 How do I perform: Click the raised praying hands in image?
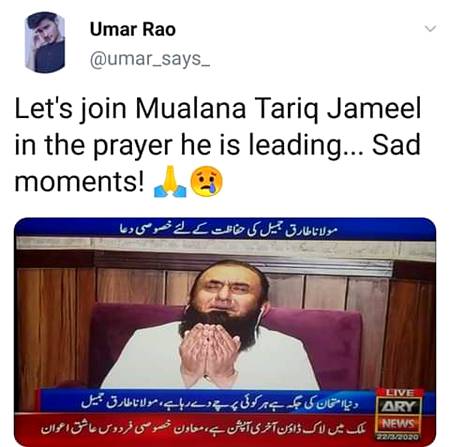[x=209, y=350]
